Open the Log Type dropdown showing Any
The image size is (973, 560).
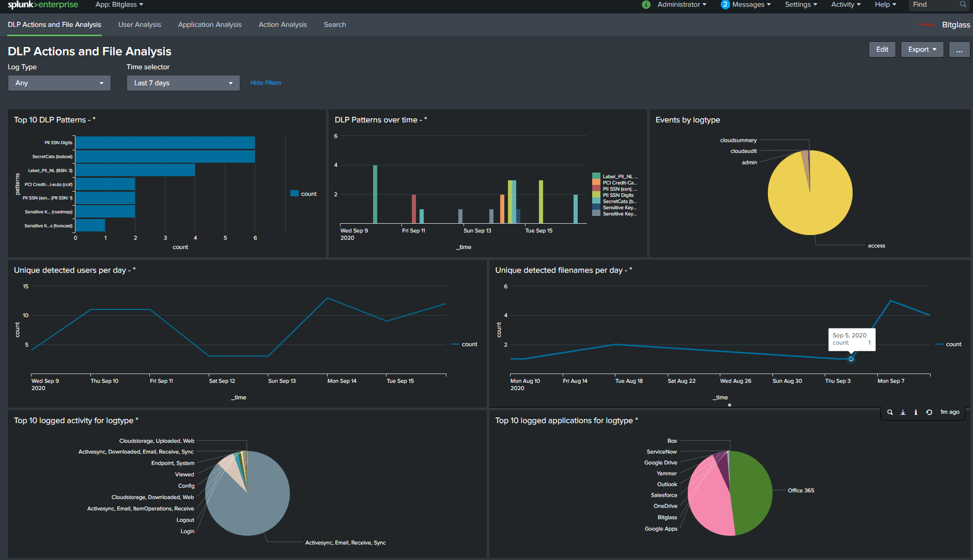(x=59, y=83)
